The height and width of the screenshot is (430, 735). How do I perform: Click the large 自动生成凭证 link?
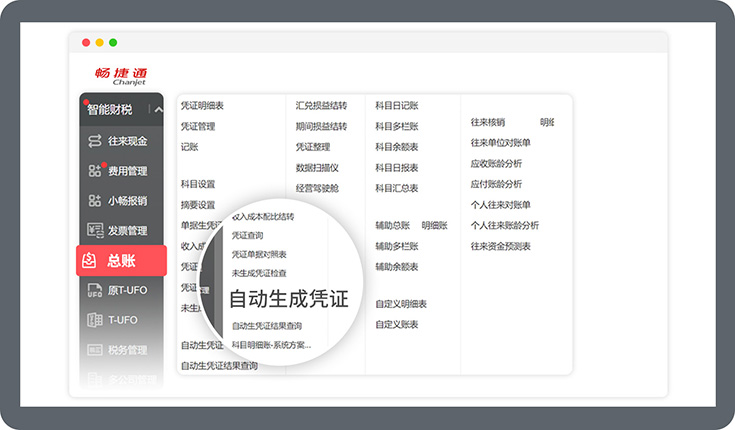[x=289, y=299]
